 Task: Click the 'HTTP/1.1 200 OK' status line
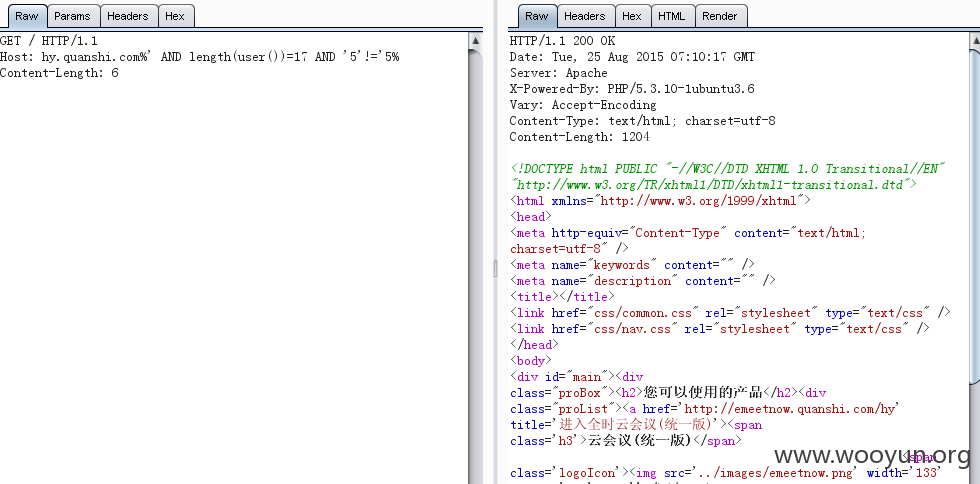pyautogui.click(x=562, y=41)
